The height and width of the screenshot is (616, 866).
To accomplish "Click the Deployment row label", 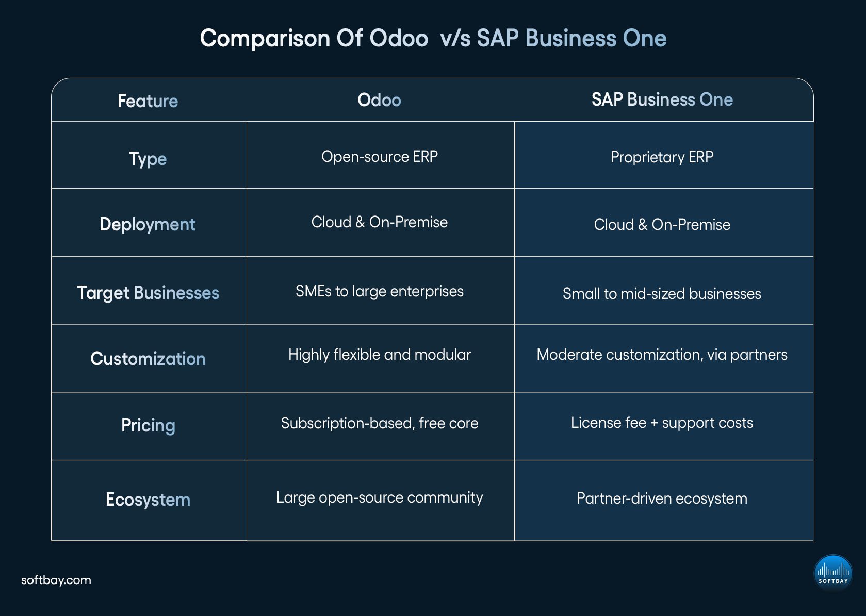I will pos(148,224).
